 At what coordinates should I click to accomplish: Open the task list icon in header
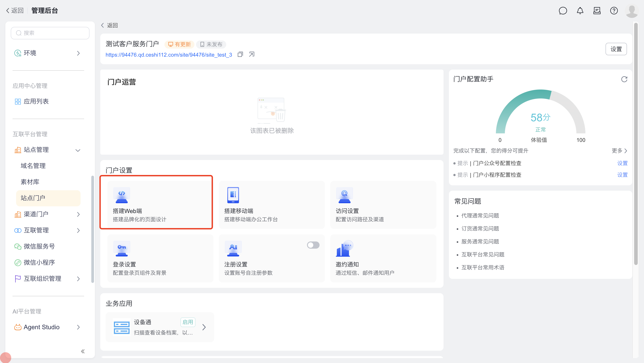597,11
